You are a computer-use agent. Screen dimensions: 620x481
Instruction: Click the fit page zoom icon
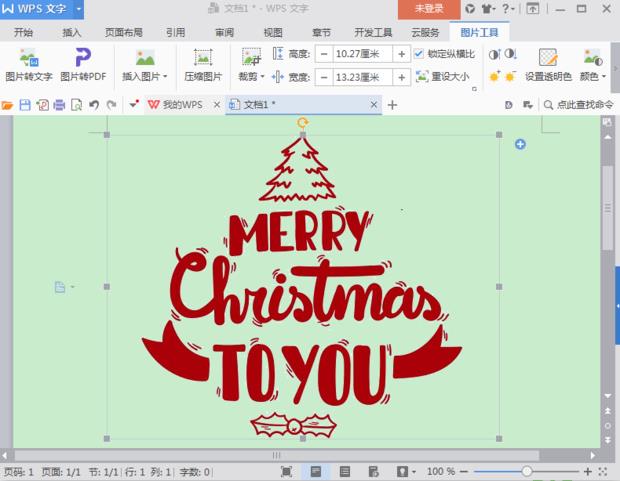click(x=603, y=471)
